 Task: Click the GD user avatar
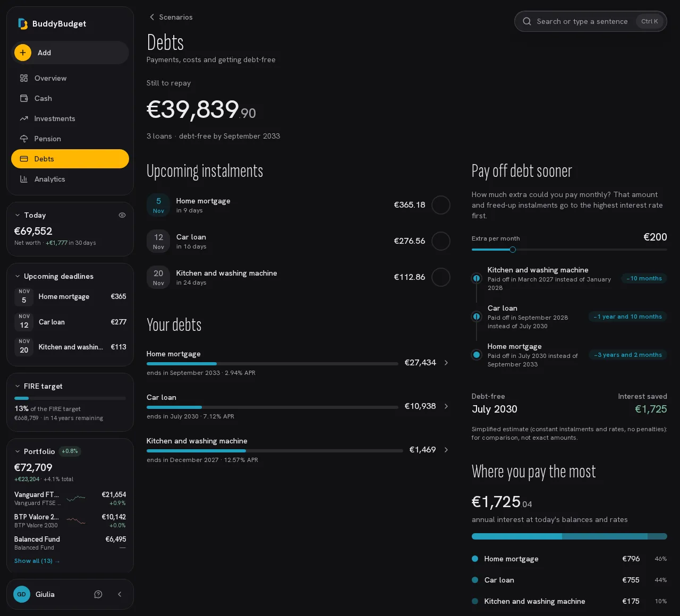22,594
